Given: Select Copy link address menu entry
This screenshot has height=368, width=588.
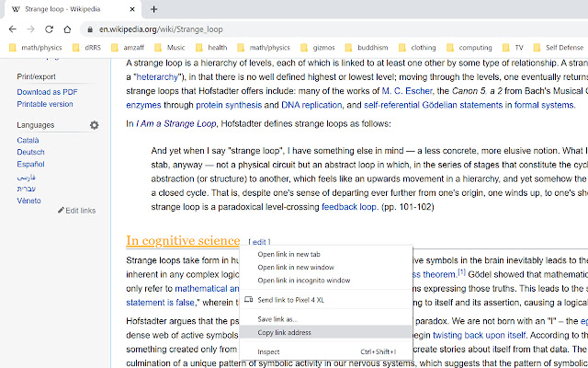Looking at the screenshot, I should click(x=326, y=332).
